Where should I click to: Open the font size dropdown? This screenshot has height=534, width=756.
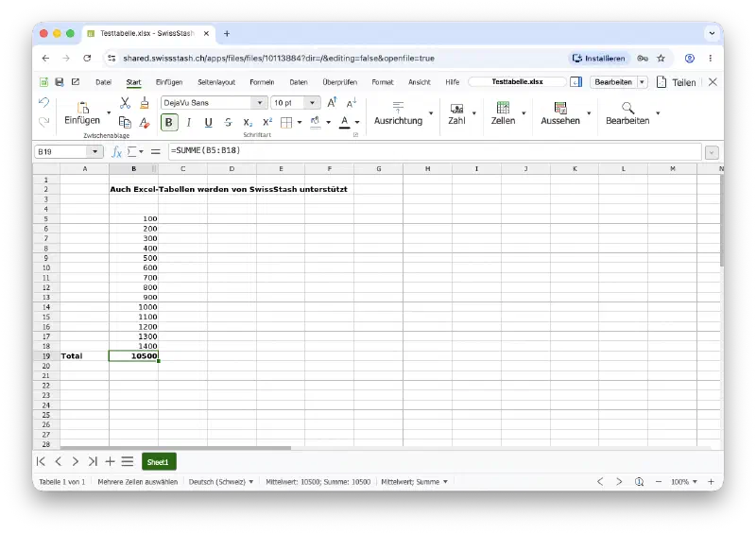coord(313,103)
